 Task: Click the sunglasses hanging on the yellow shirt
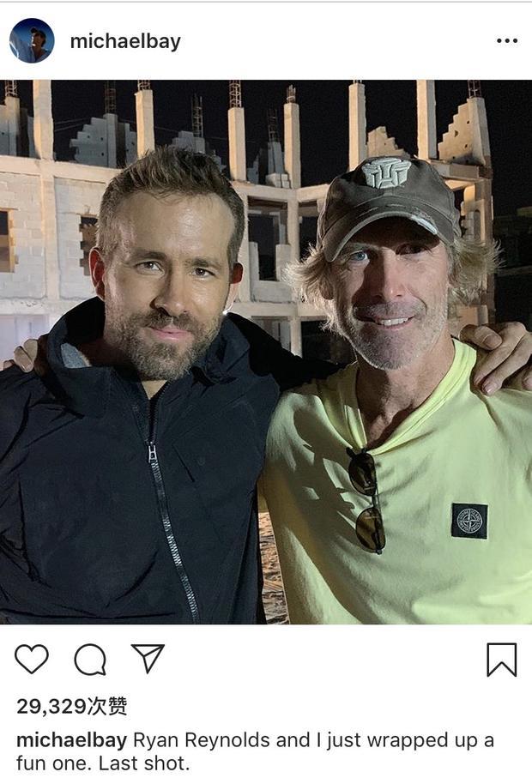(367, 500)
